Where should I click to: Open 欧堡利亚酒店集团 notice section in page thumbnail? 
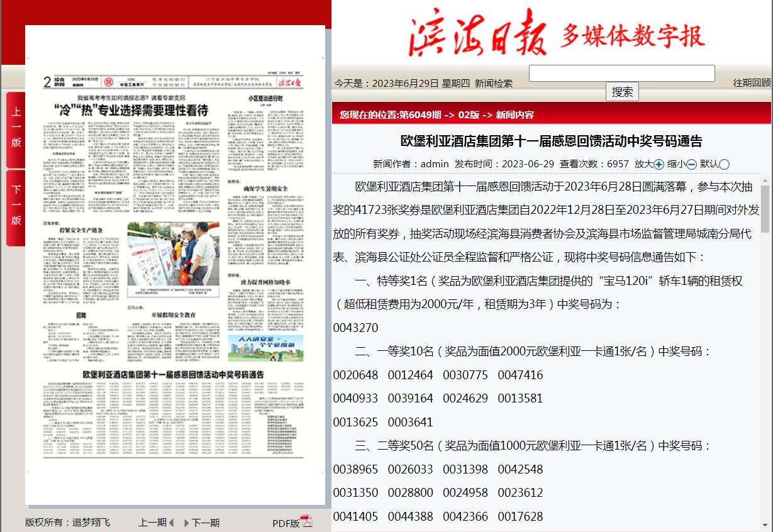(174, 374)
